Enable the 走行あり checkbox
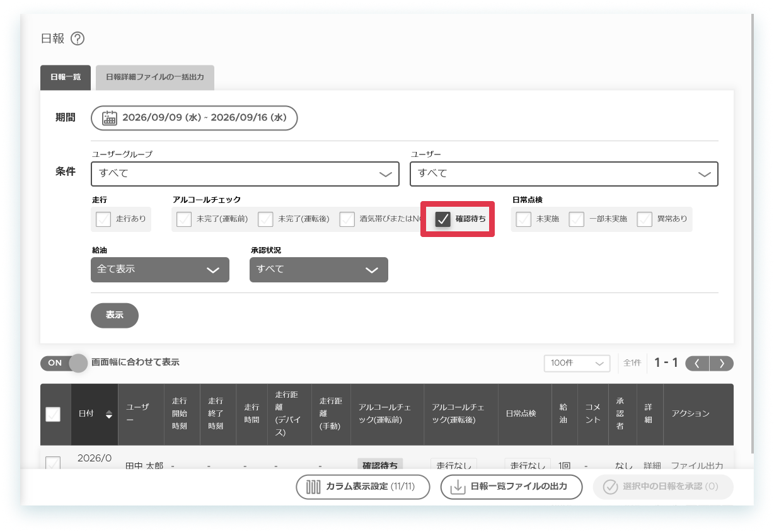This screenshot has width=774, height=532. [103, 219]
